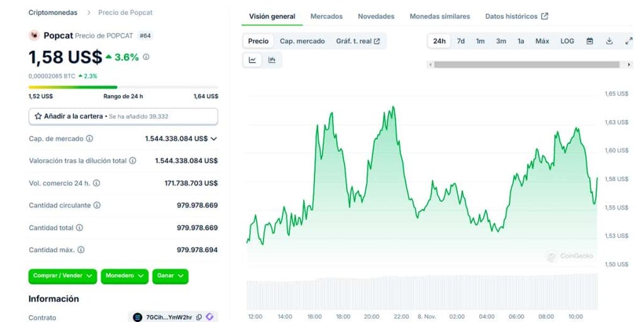644x322 pixels.
Task: Select 3m time range
Action: pos(501,41)
